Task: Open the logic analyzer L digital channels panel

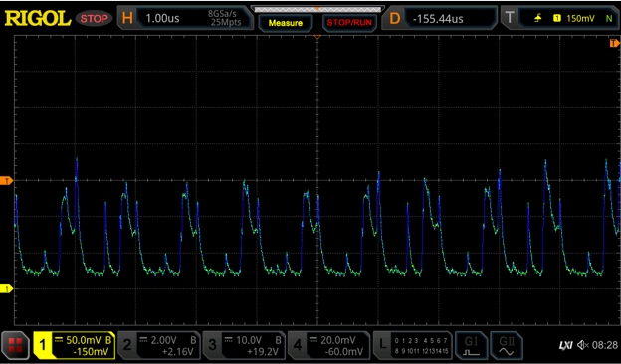Action: coord(413,345)
